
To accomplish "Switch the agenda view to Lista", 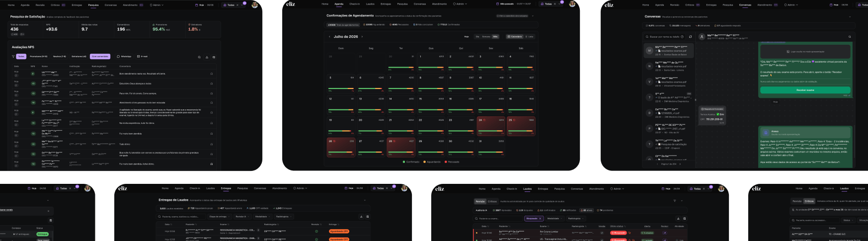I will 529,37.
